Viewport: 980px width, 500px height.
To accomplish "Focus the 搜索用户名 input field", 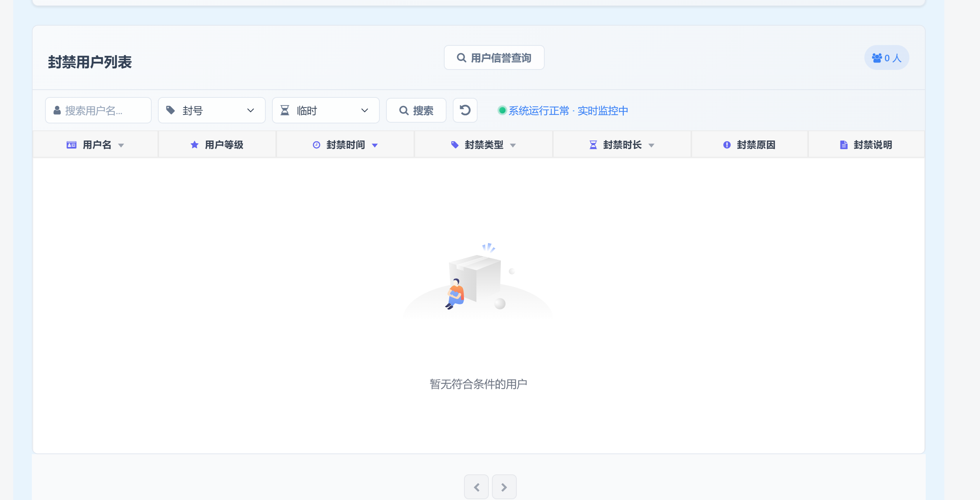I will click(98, 111).
